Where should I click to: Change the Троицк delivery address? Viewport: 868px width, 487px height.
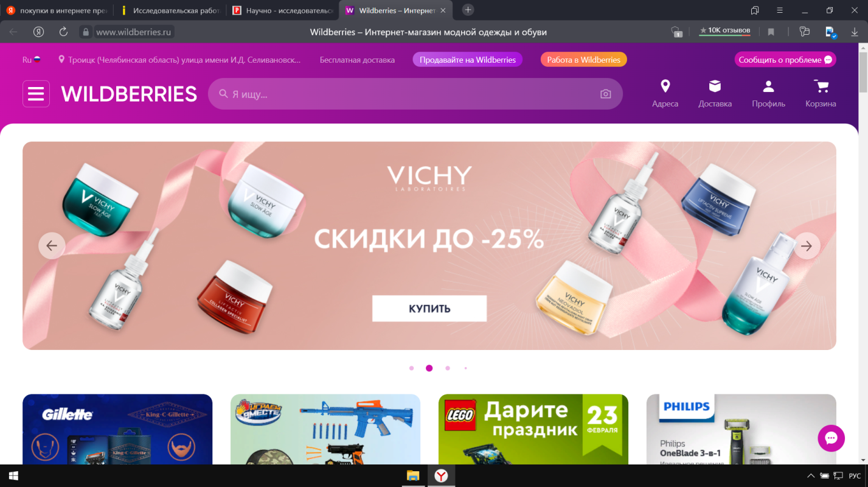(x=180, y=60)
